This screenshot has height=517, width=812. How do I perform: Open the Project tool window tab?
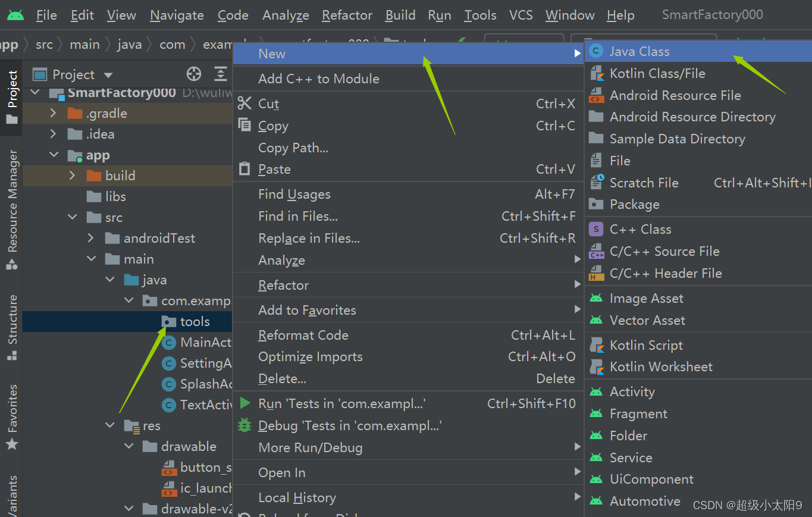tap(12, 98)
